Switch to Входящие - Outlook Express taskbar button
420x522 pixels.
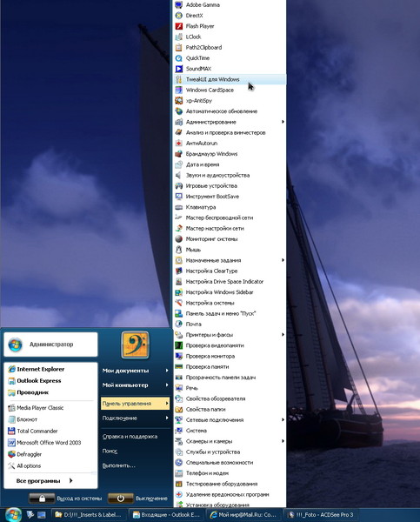point(167,515)
